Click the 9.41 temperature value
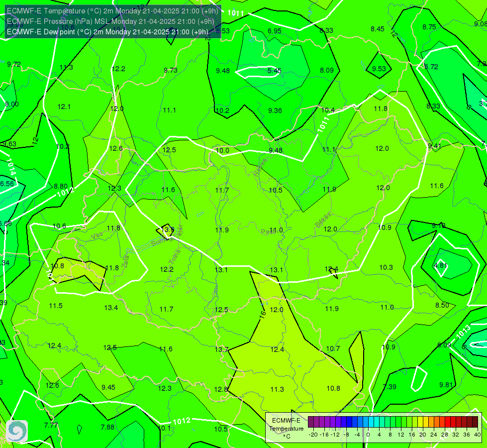487x448 pixels. [434, 146]
